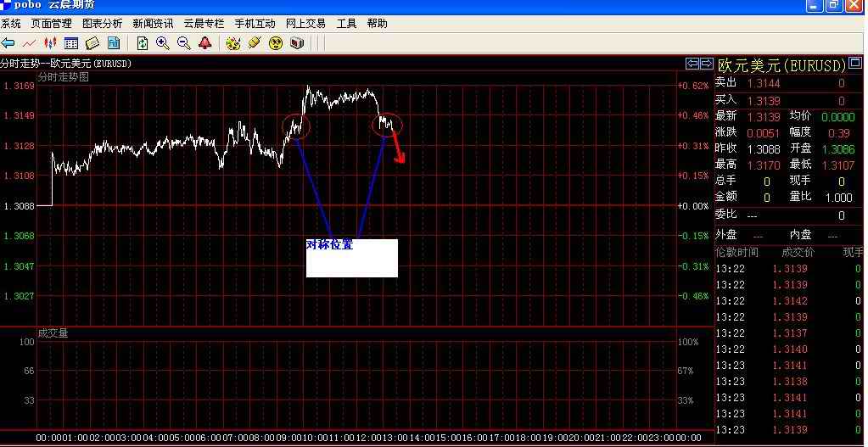868x447 pixels.
Task: Click the 内盘 label in quote panel
Action: point(800,234)
